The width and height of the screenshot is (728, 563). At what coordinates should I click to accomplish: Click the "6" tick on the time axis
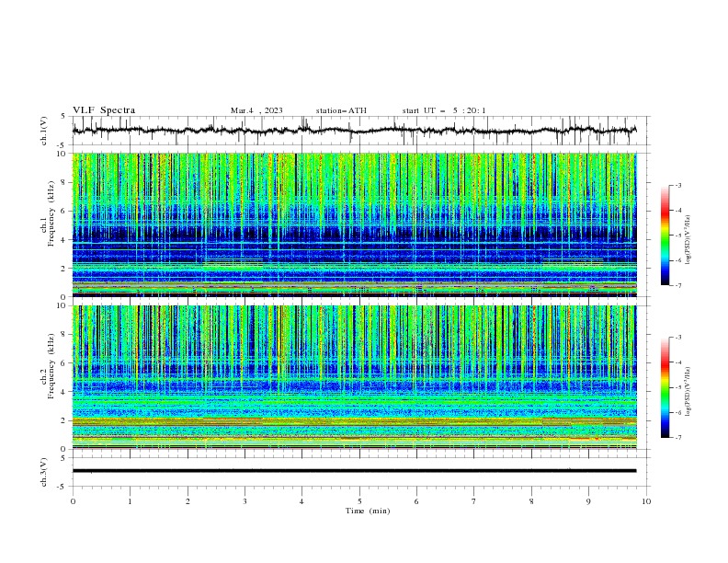416,501
